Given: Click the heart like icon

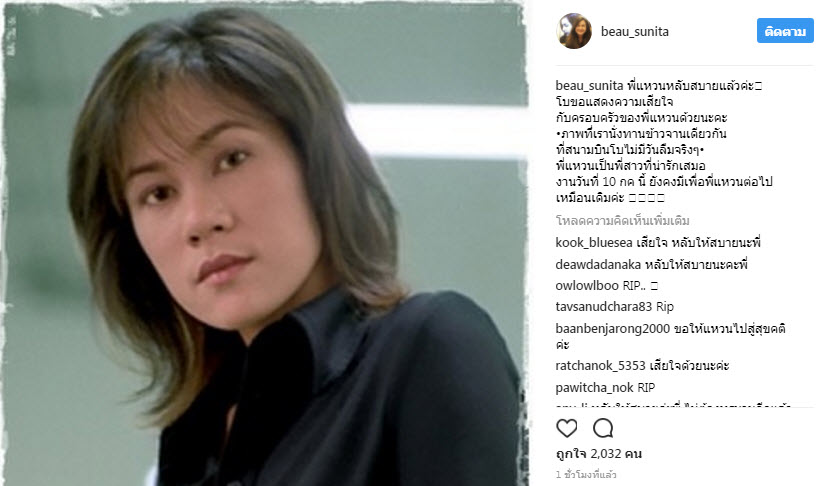Looking at the screenshot, I should [566, 428].
